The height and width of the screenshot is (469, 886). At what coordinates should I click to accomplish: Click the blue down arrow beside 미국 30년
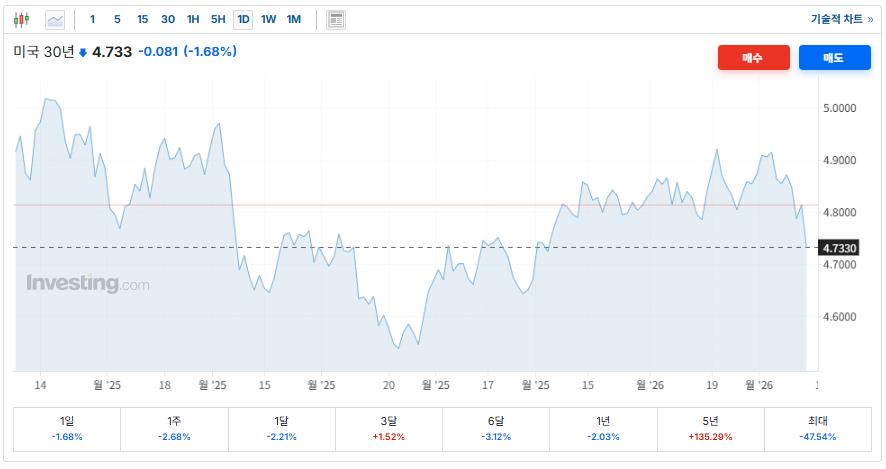(x=83, y=52)
